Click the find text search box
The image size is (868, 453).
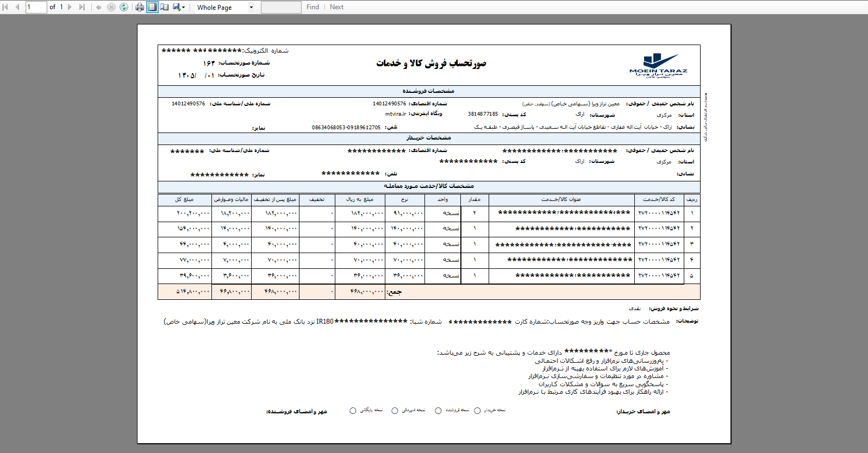click(x=281, y=7)
